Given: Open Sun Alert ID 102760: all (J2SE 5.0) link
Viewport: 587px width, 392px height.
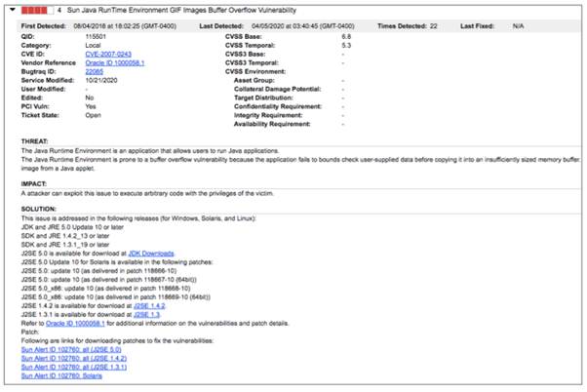Looking at the screenshot, I should pyautogui.click(x=71, y=349).
